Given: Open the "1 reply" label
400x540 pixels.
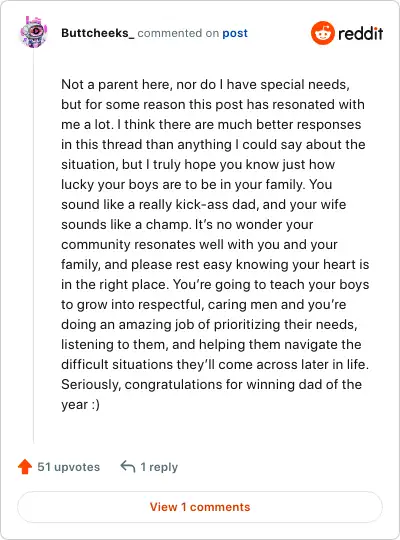Looking at the screenshot, I should click(159, 467).
